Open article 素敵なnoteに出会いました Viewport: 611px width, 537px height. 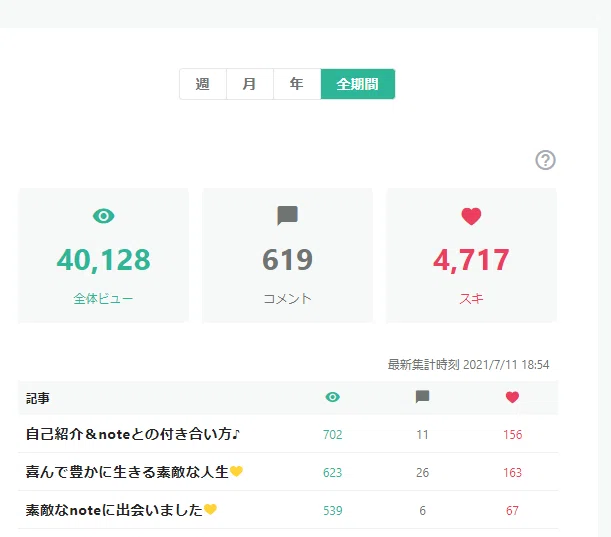coord(121,510)
